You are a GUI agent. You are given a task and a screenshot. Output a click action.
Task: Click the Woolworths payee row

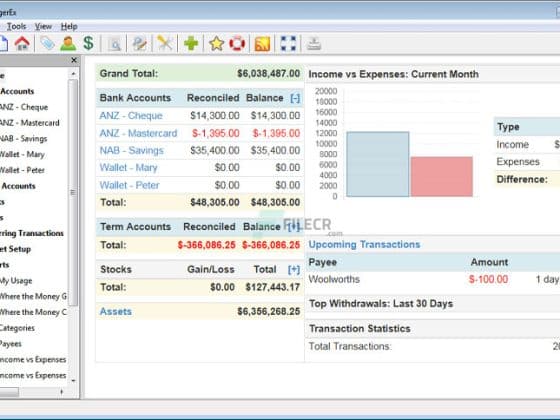pyautogui.click(x=334, y=279)
